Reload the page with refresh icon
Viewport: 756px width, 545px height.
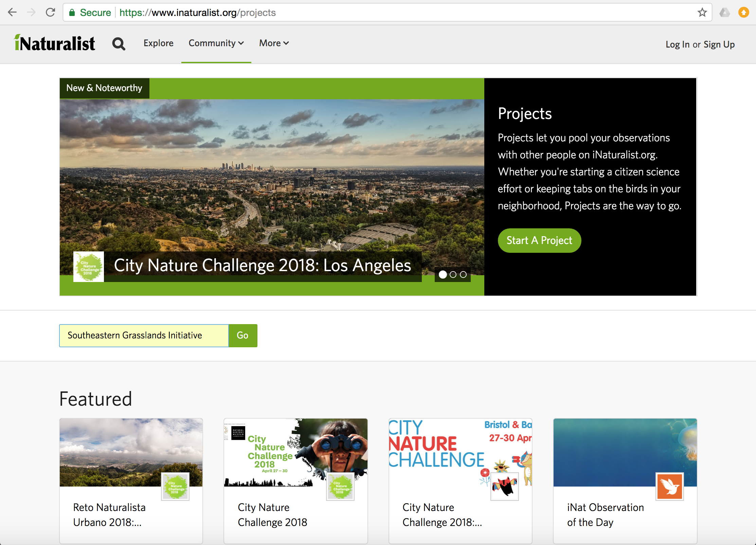tap(50, 13)
